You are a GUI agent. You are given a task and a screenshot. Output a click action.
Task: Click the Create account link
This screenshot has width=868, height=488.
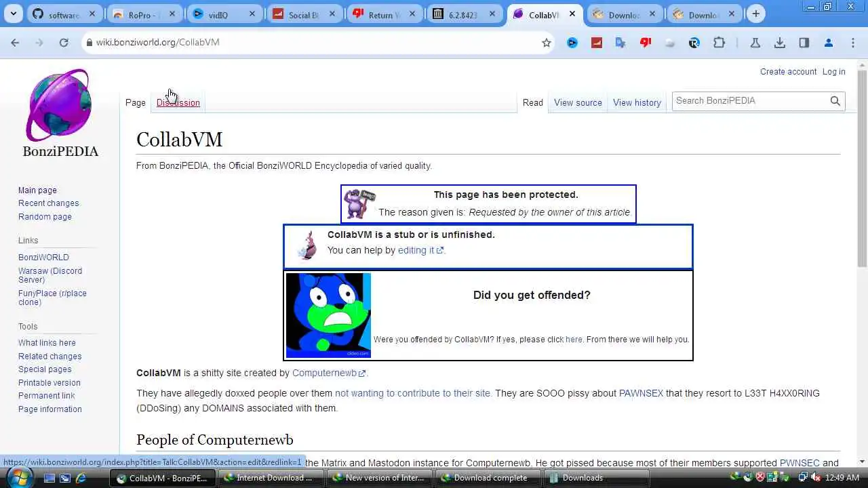788,72
